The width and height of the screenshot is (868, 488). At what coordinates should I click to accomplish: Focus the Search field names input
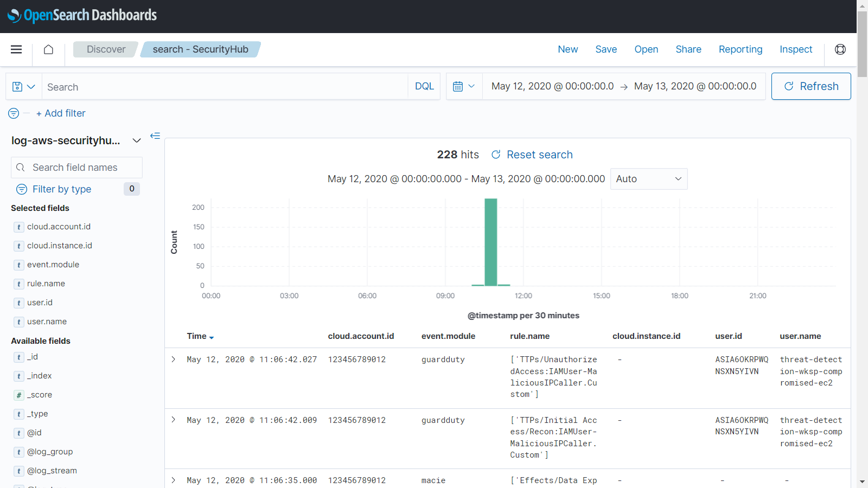click(81, 168)
